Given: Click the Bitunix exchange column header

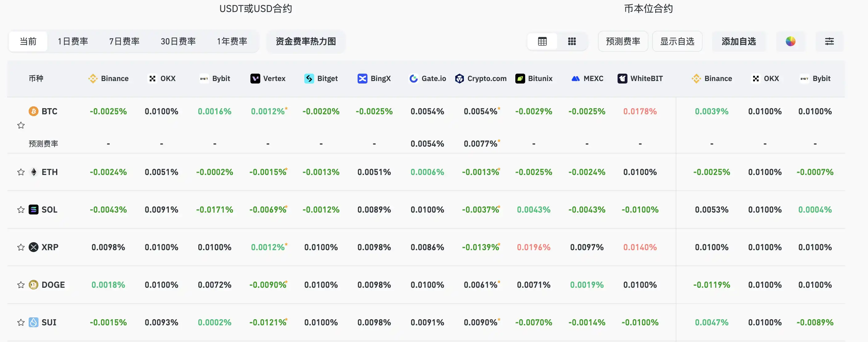Looking at the screenshot, I should [x=534, y=79].
